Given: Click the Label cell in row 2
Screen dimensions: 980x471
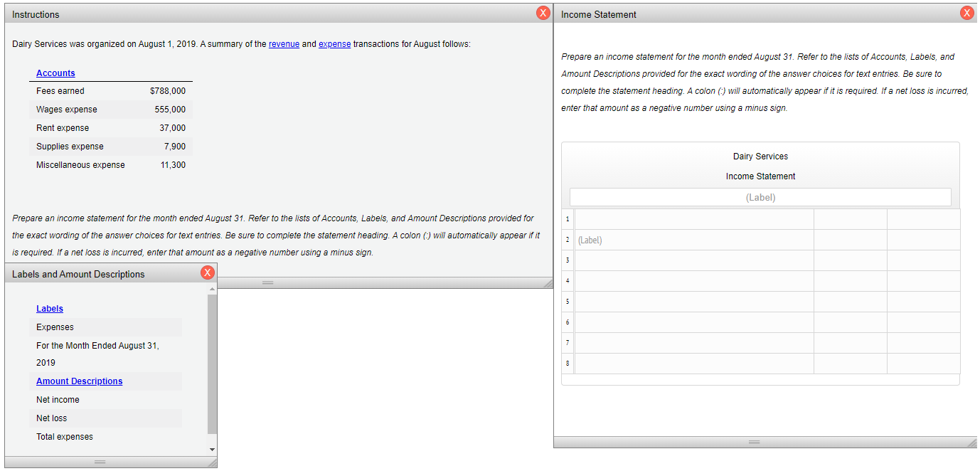Looking at the screenshot, I should [693, 239].
